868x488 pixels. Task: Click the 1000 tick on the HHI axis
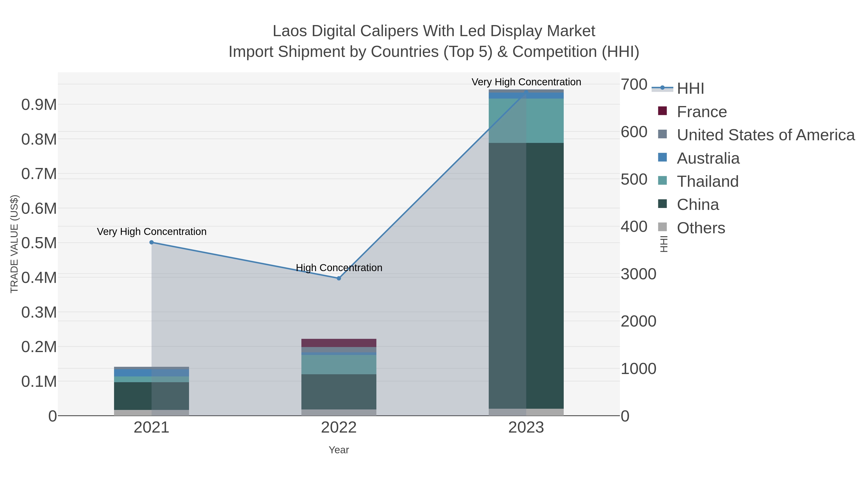638,369
